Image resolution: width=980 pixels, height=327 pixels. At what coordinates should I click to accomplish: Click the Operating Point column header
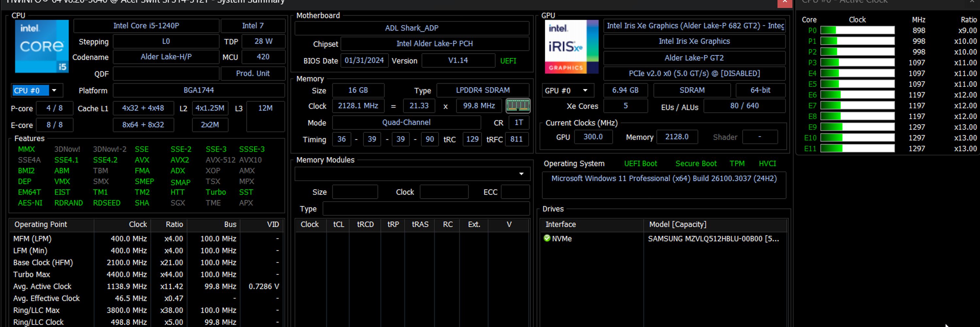[x=51, y=225]
